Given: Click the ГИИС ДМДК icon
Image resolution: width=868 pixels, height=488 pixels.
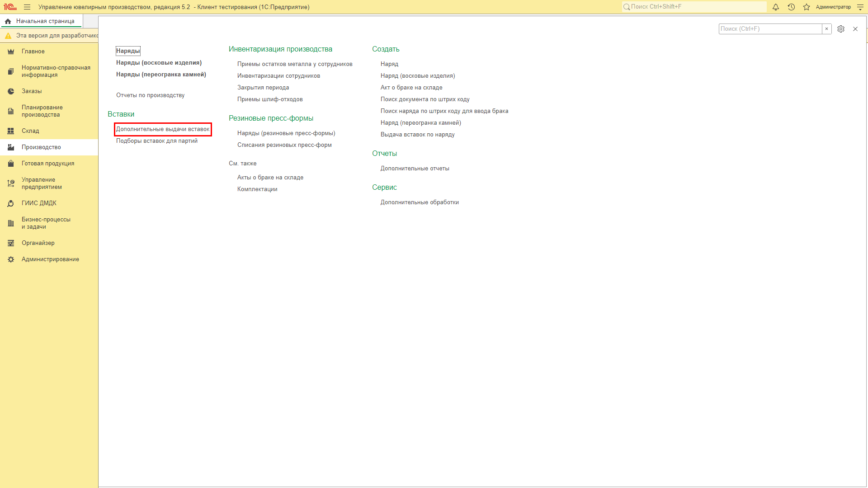Looking at the screenshot, I should [11, 203].
